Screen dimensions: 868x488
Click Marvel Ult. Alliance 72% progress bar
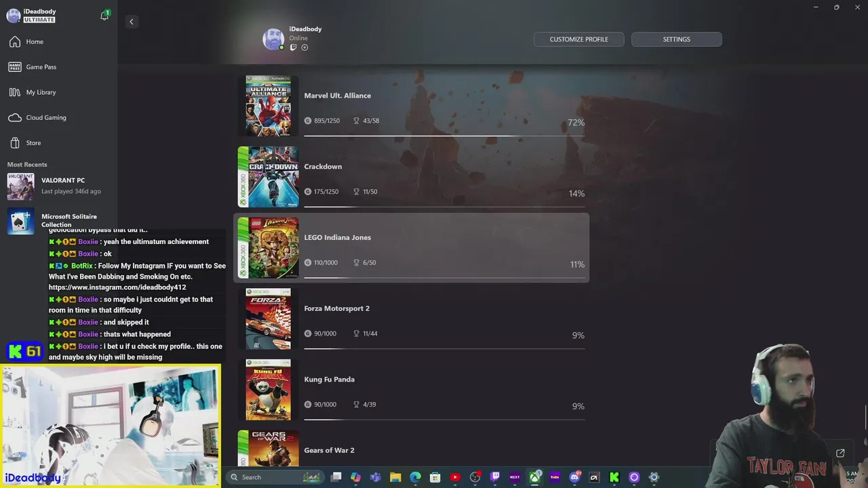pyautogui.click(x=444, y=136)
